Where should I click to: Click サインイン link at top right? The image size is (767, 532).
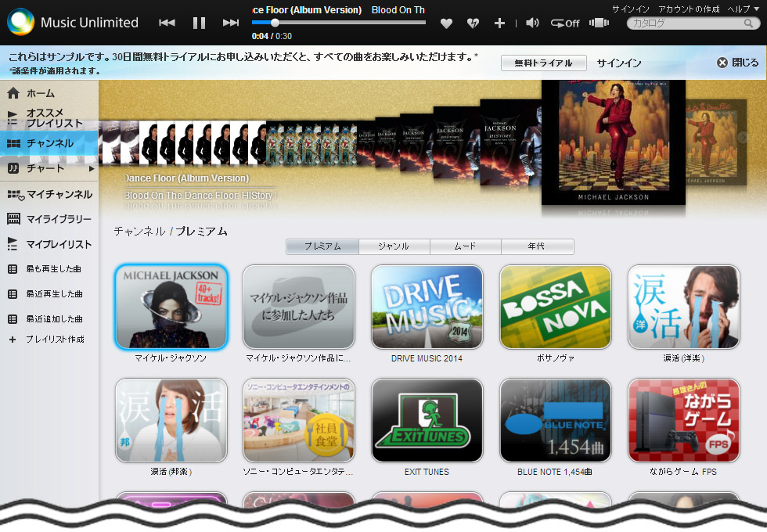click(631, 9)
